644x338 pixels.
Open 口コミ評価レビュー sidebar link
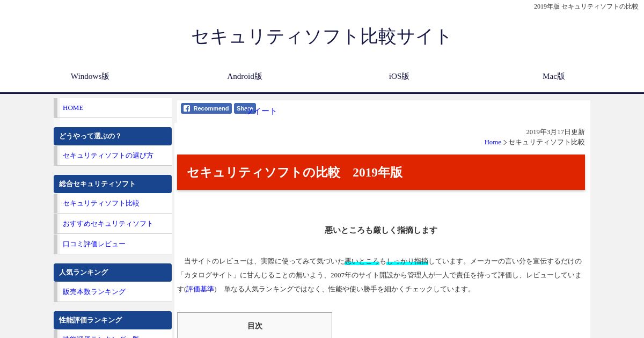point(113,244)
